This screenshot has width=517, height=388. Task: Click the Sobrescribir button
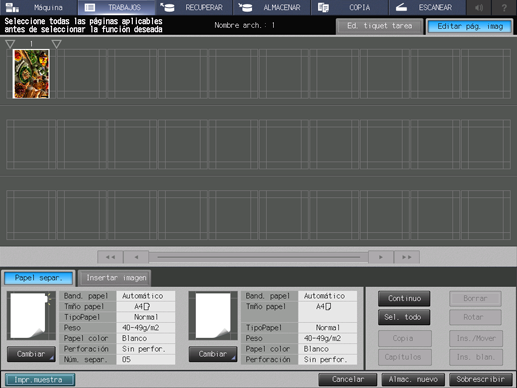(481, 379)
